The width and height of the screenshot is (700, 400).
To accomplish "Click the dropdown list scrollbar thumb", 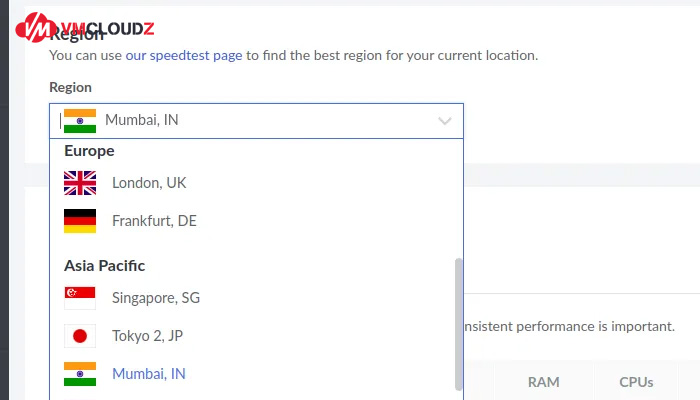I will 459,320.
